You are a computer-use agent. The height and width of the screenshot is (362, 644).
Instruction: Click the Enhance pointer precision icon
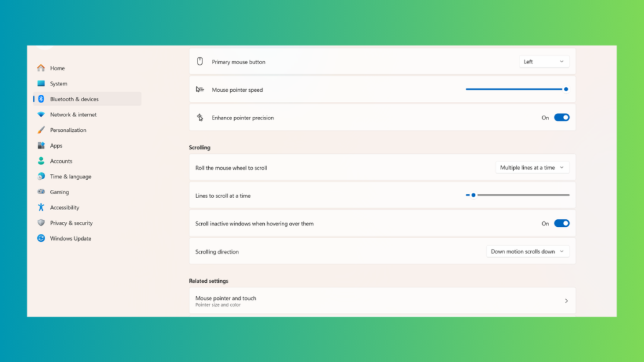(x=200, y=118)
